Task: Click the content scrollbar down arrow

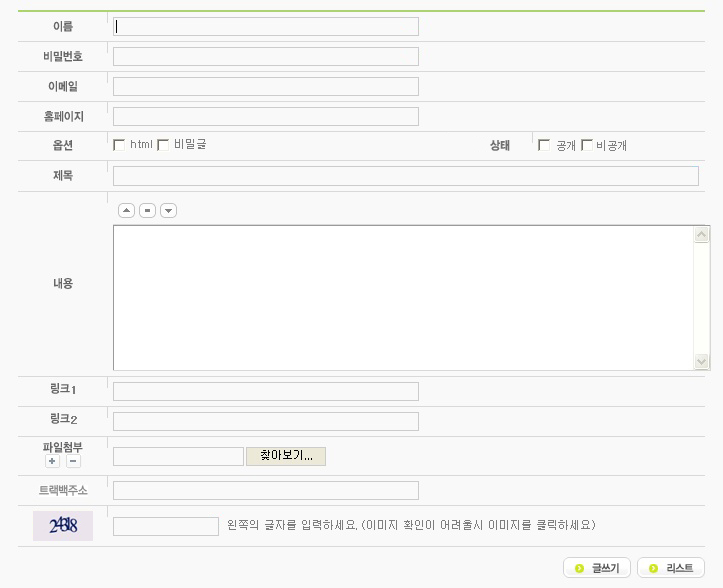Action: point(701,361)
